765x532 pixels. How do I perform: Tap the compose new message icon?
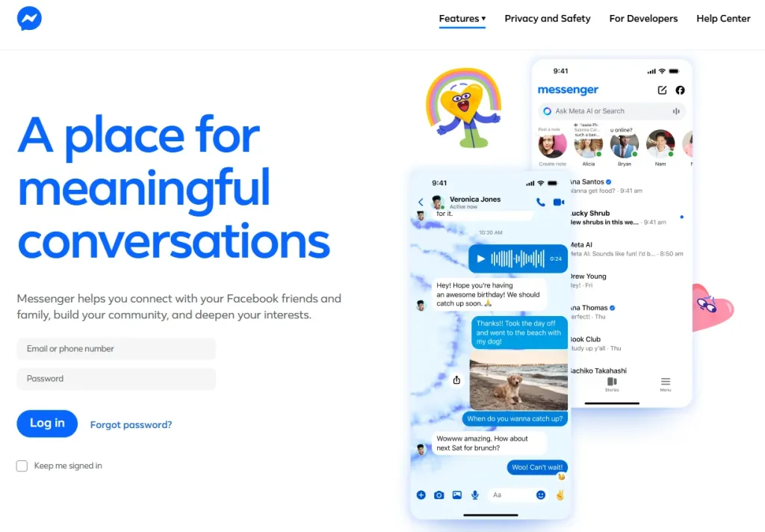pos(662,90)
